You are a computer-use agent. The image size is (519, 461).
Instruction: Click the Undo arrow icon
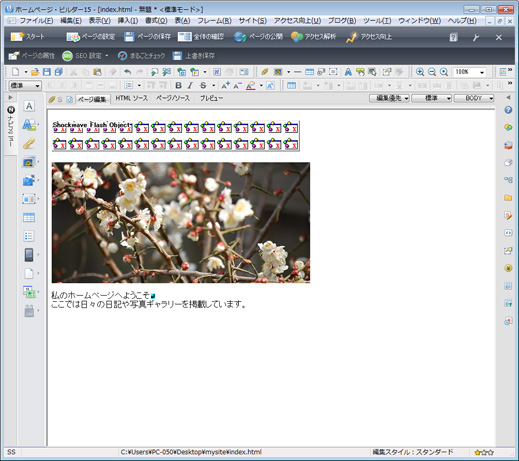(127, 72)
